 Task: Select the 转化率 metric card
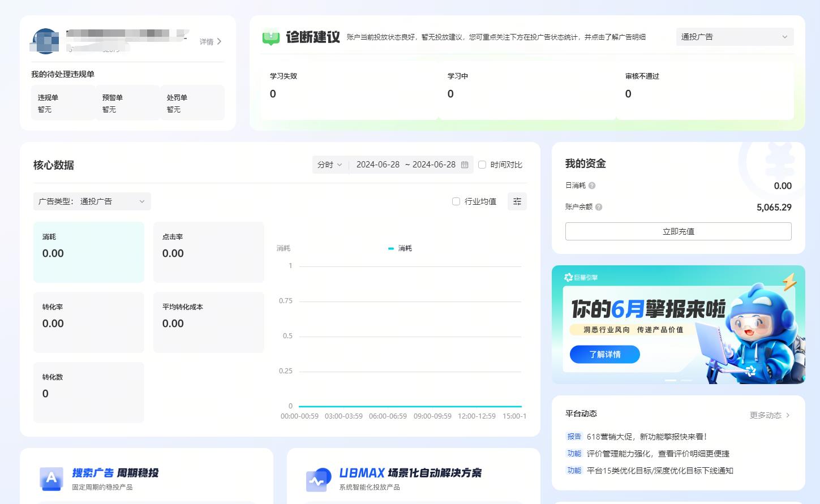point(89,322)
